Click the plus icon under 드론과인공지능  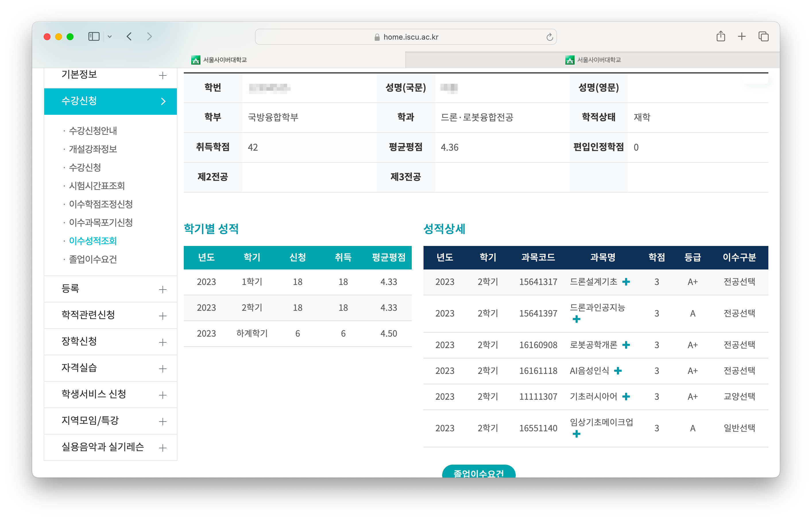click(x=577, y=319)
